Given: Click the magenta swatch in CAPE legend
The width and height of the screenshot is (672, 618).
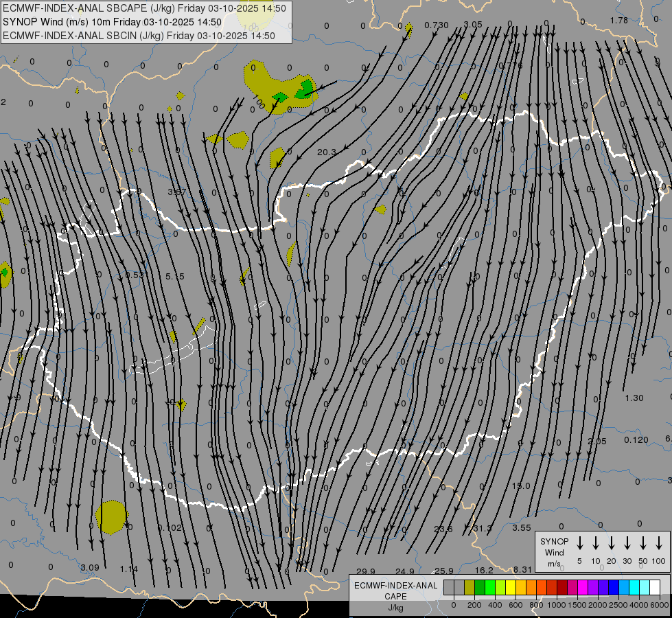Looking at the screenshot, I should 583,588.
